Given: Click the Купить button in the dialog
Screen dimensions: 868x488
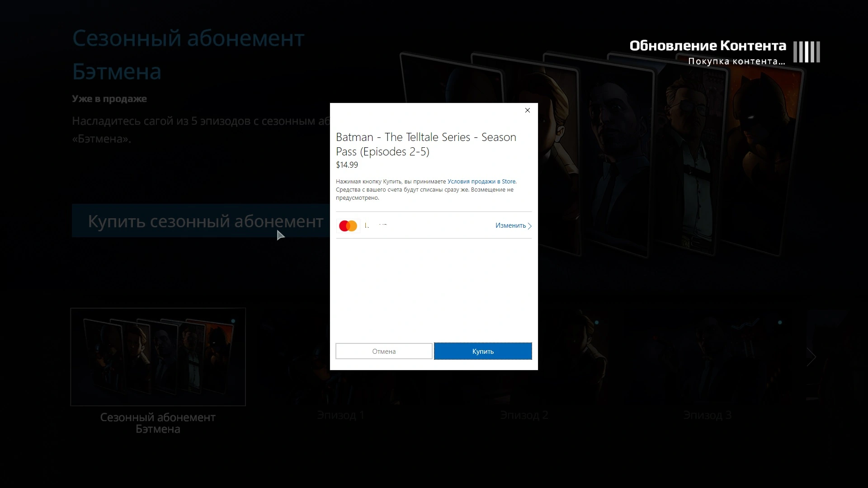Looking at the screenshot, I should (483, 351).
